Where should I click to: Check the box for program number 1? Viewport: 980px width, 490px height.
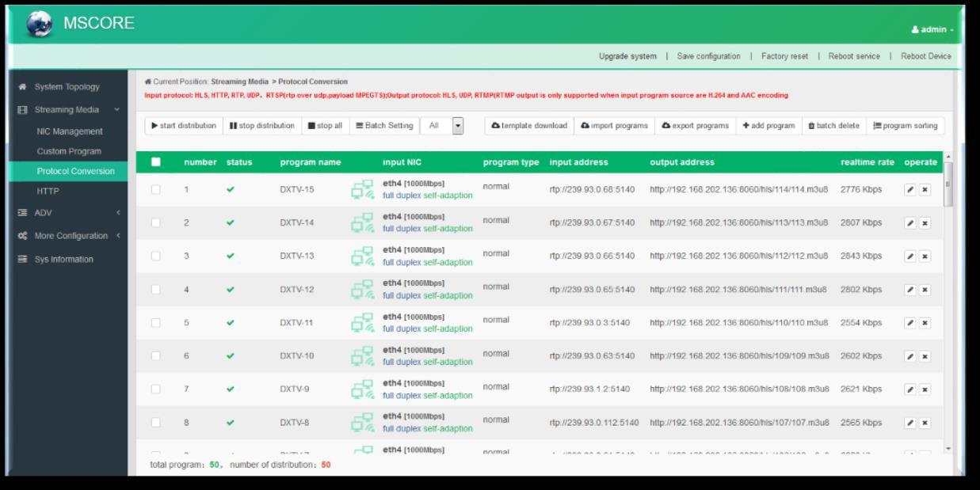(x=156, y=190)
